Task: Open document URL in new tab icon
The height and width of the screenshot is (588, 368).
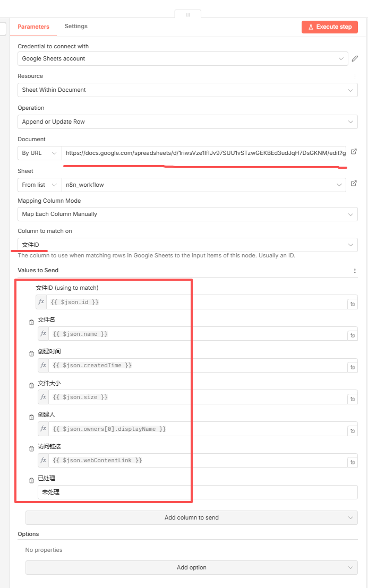Action: click(x=354, y=152)
